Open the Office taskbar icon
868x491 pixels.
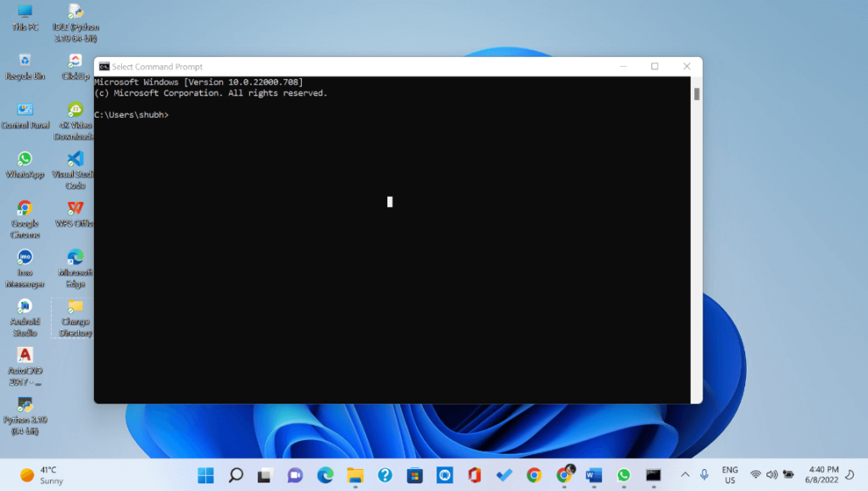click(x=475, y=475)
